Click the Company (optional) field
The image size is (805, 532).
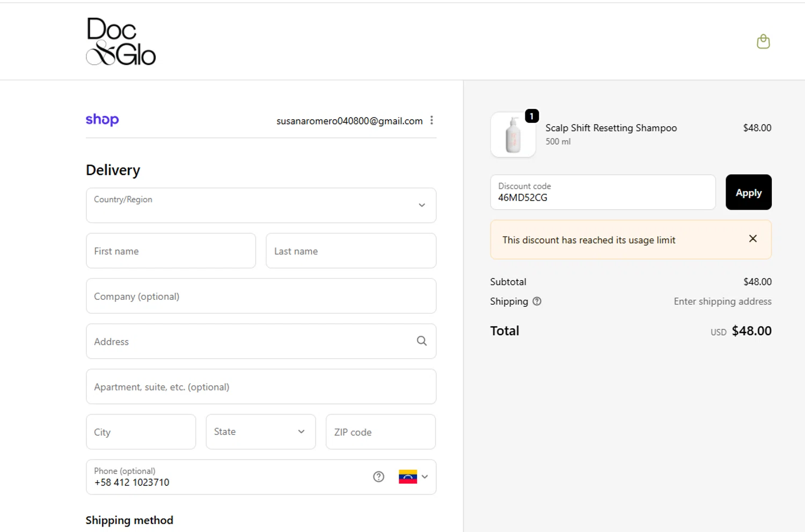(261, 296)
